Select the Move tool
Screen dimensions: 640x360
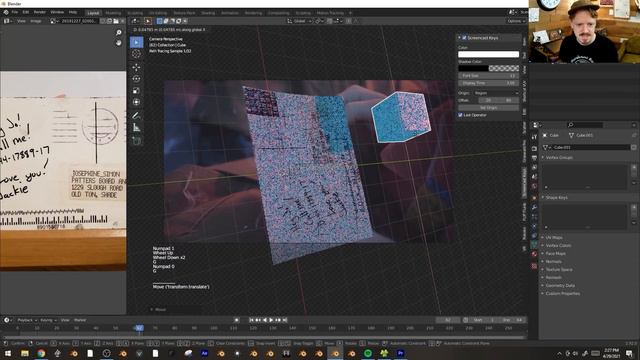[x=136, y=67]
